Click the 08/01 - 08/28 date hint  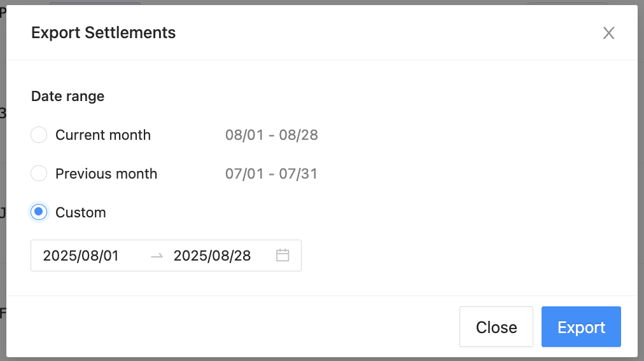[x=272, y=135]
